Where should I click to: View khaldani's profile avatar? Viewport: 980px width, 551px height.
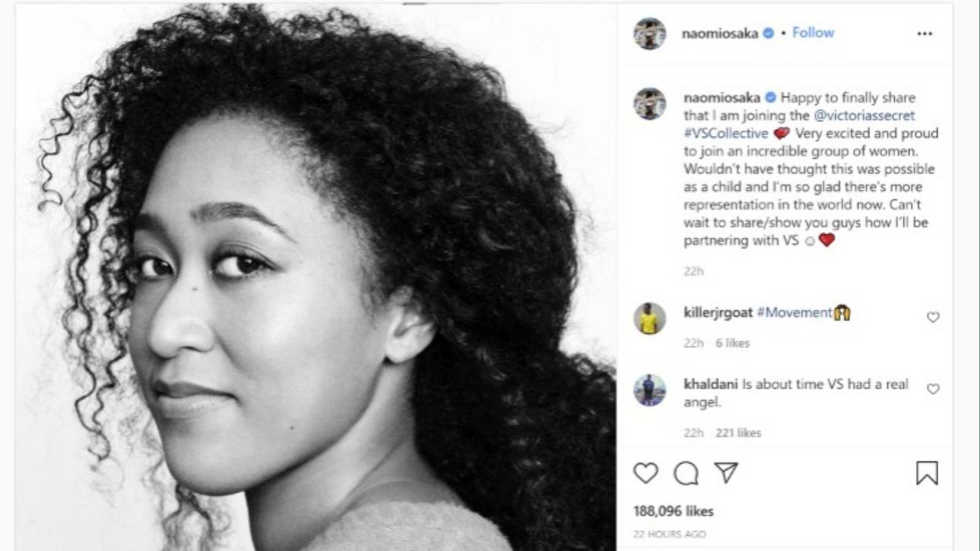pos(650,390)
